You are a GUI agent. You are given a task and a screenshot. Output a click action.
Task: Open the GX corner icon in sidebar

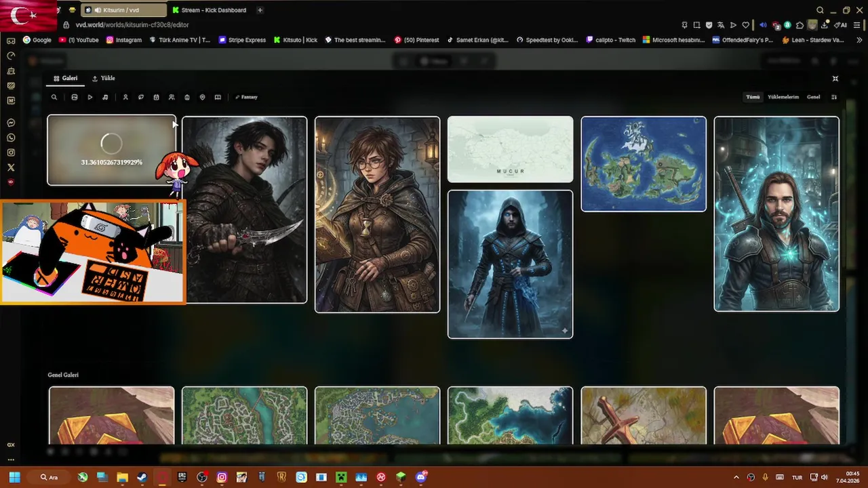tap(11, 445)
